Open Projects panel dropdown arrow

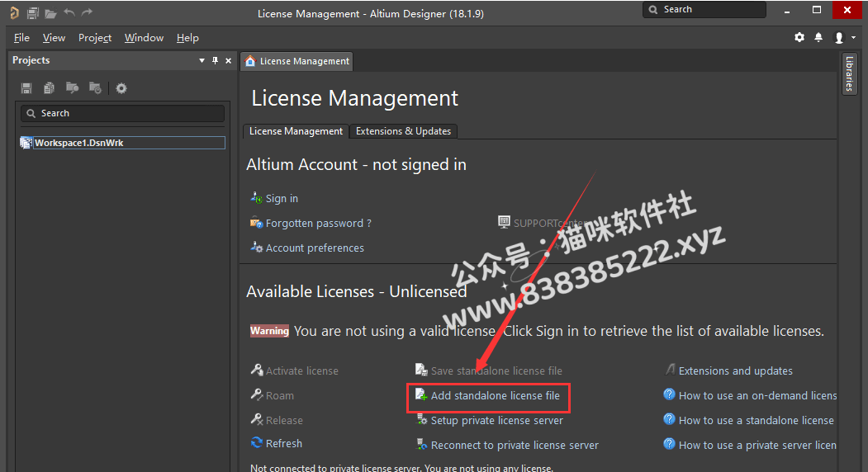pyautogui.click(x=202, y=60)
